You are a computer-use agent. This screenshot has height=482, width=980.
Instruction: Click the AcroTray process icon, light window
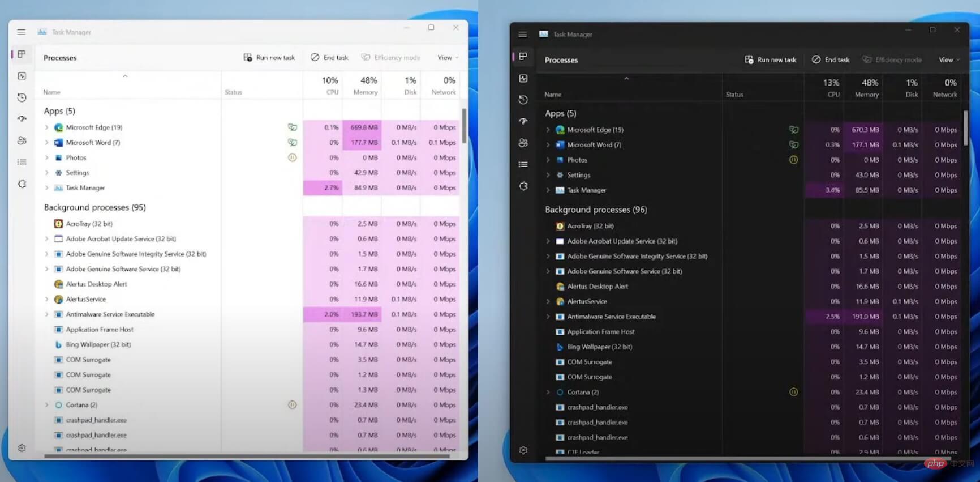pyautogui.click(x=58, y=224)
